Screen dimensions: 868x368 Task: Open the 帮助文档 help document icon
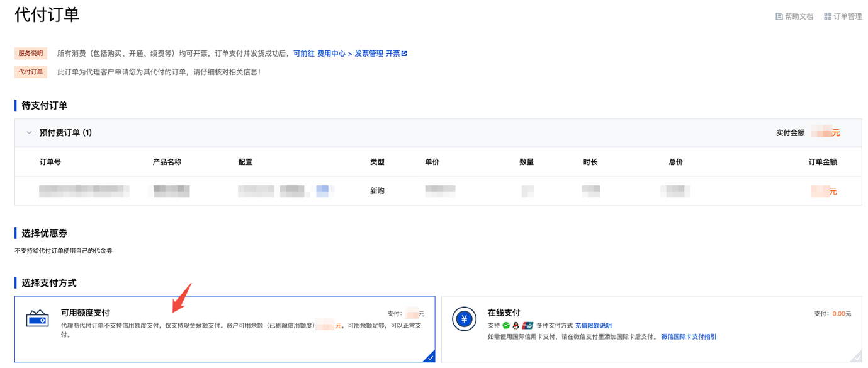click(x=779, y=16)
